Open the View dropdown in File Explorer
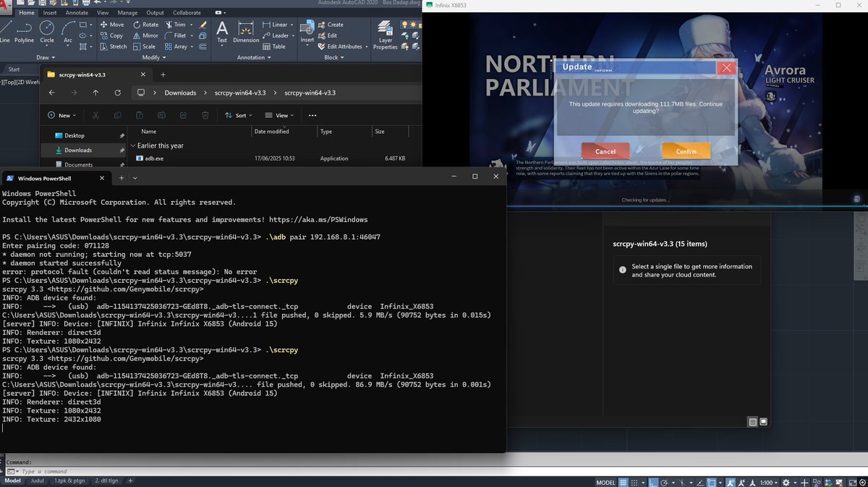Screen dimensions: 868x487 (279, 115)
